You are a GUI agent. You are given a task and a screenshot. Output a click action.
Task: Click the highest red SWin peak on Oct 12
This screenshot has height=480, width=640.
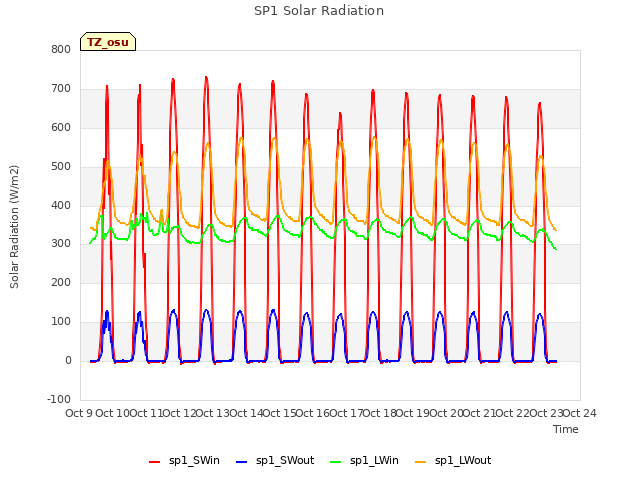tap(206, 77)
